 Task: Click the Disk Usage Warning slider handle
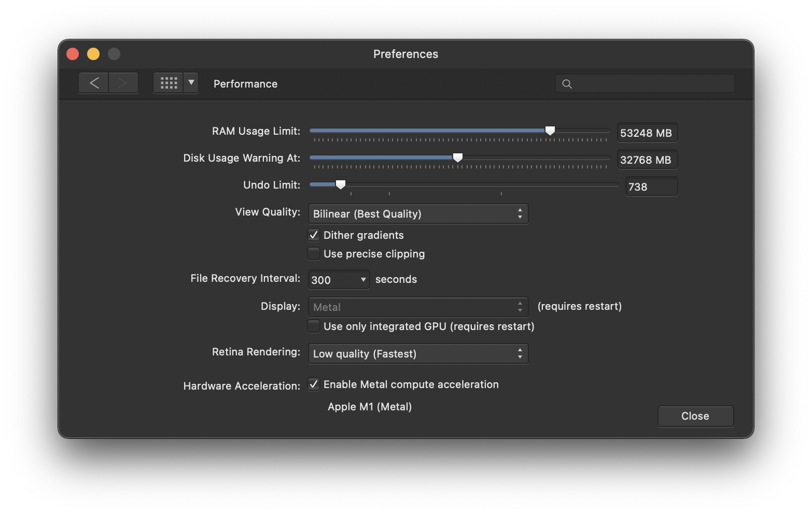coord(458,158)
